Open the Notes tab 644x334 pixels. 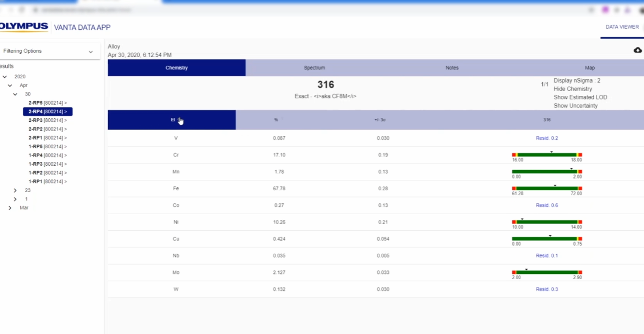pos(452,68)
